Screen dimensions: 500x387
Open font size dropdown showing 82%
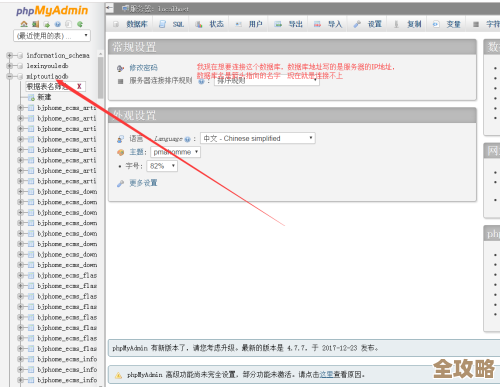(162, 166)
